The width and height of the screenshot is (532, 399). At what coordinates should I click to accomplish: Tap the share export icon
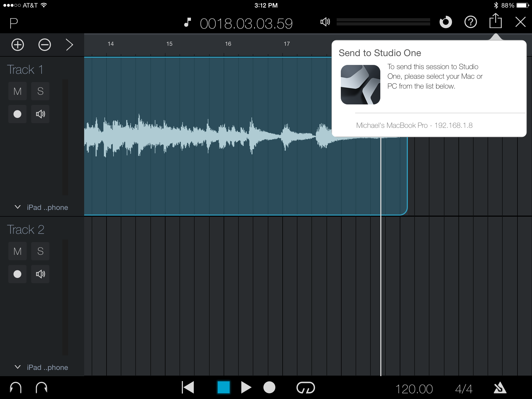pos(495,21)
